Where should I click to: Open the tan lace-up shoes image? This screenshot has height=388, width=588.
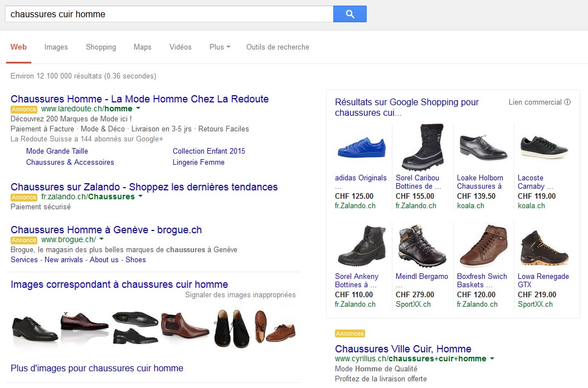[275, 327]
